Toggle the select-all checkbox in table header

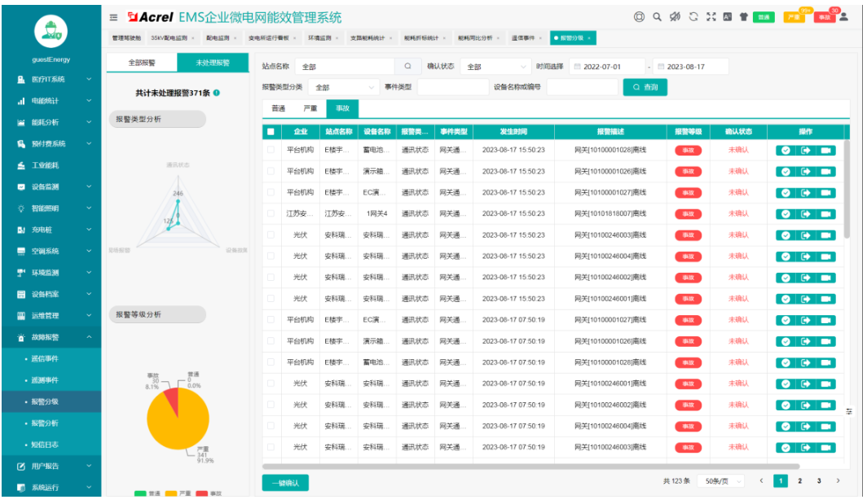[271, 132]
